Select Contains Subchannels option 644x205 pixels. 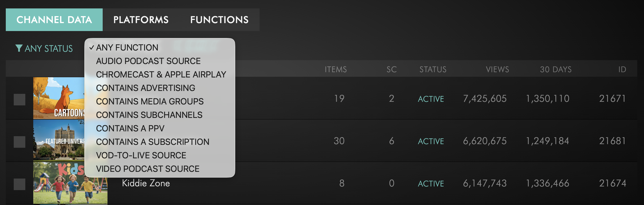click(149, 115)
